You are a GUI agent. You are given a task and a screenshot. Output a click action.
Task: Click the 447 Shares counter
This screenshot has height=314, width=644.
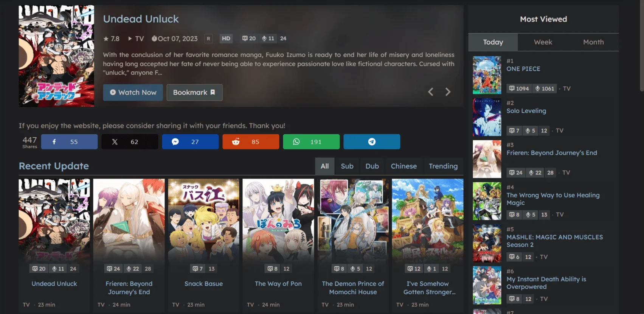tap(29, 142)
